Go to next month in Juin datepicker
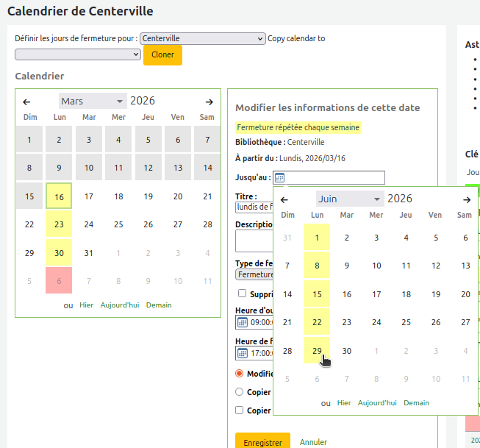Image resolution: width=480 pixels, height=448 pixels. 467,200
